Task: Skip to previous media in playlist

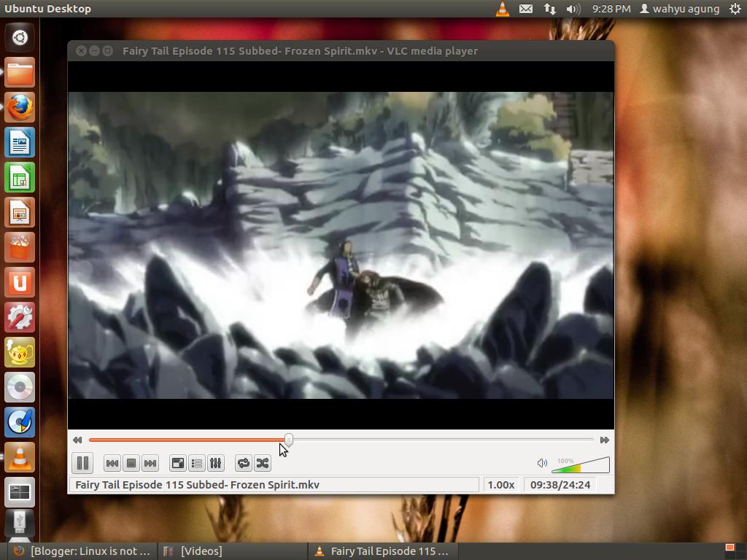Action: tap(112, 463)
